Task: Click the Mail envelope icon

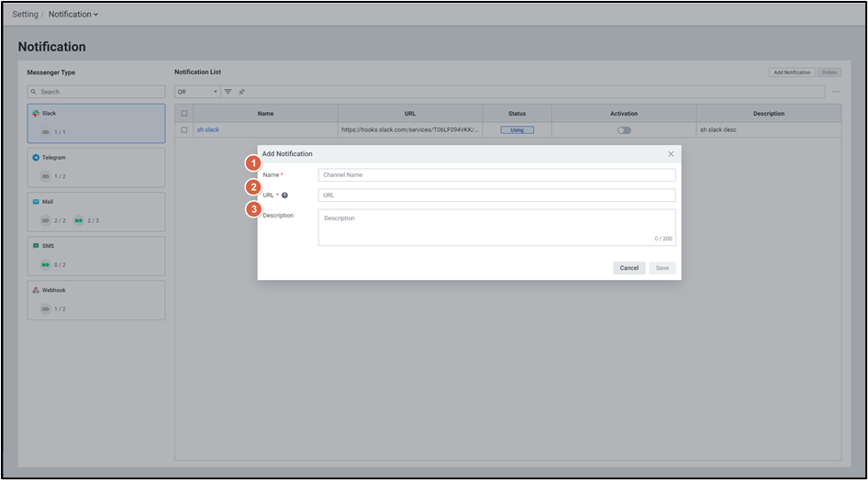Action: (36, 202)
